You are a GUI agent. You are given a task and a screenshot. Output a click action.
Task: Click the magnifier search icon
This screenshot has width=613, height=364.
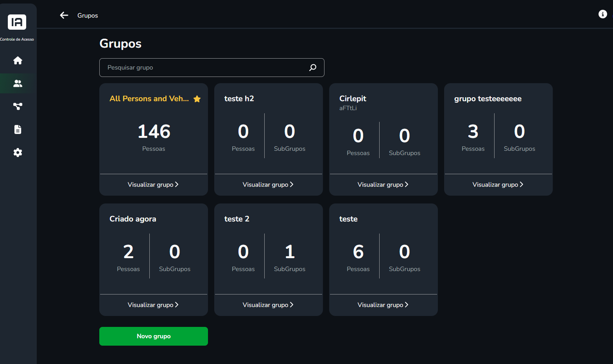point(313,68)
